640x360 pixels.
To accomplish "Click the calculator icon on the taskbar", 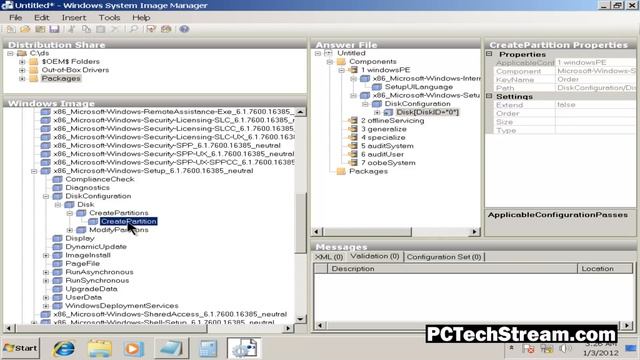I will click(208, 349).
